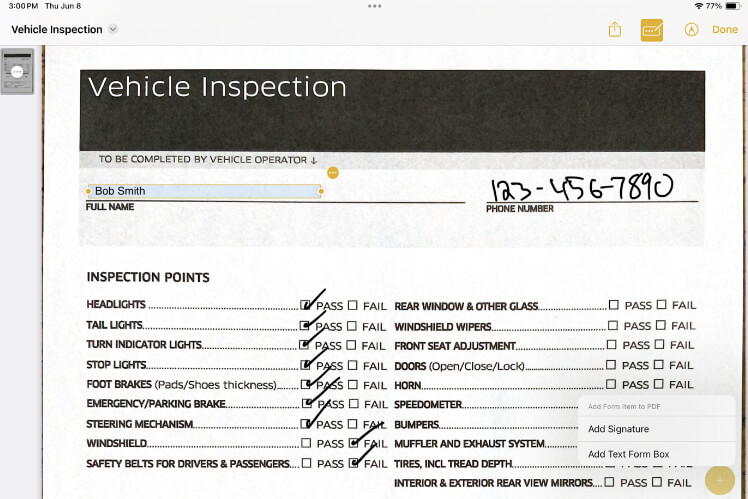Tap ellipsis icon on page thumbnail
The height and width of the screenshot is (499, 748).
coord(17,72)
